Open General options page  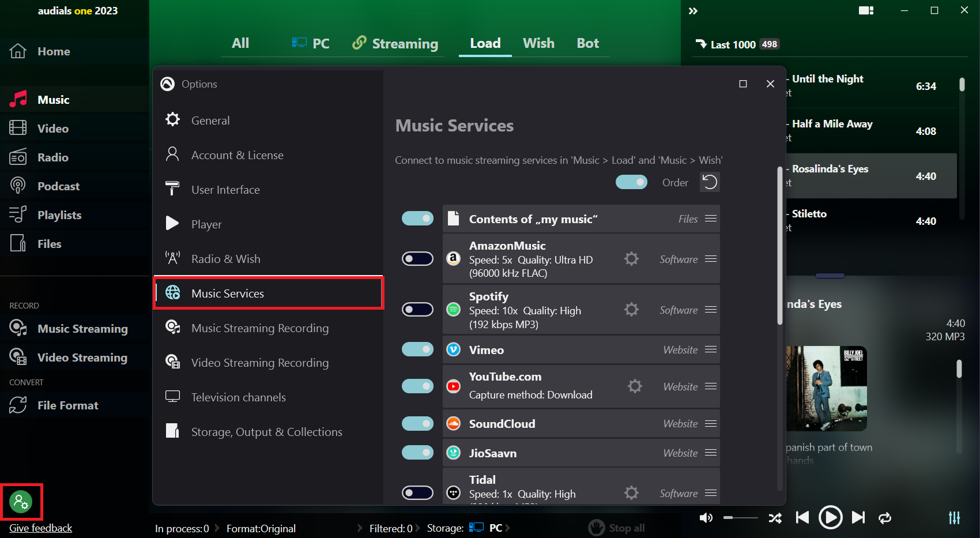[x=268, y=121]
